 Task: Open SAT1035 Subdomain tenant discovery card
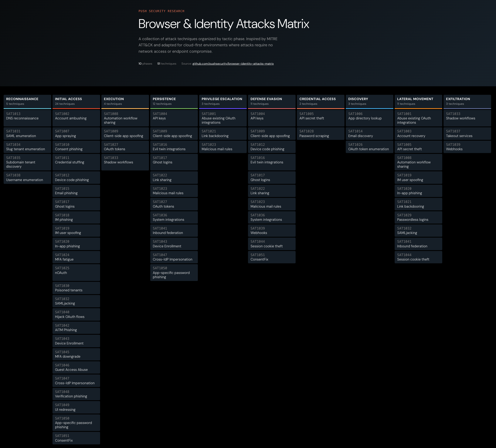pyautogui.click(x=27, y=162)
